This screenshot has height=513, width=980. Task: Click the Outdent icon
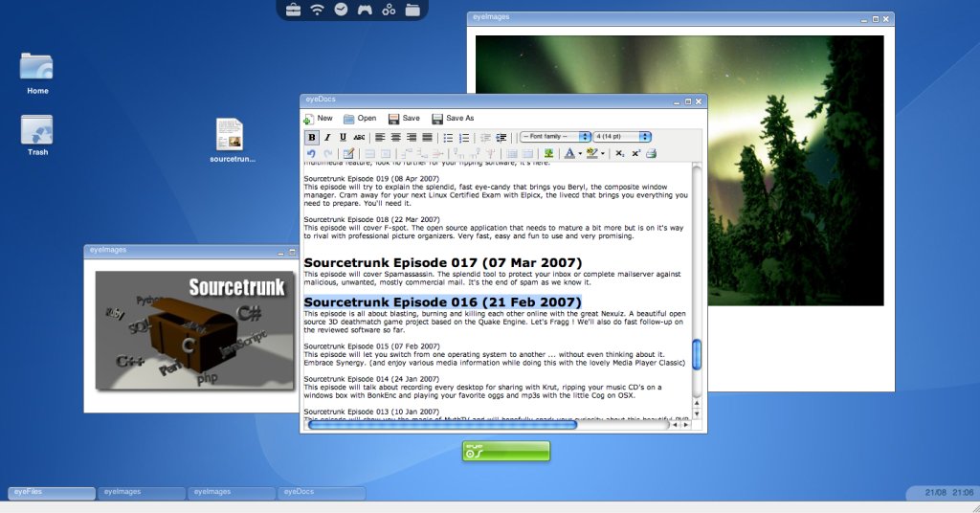pos(485,138)
